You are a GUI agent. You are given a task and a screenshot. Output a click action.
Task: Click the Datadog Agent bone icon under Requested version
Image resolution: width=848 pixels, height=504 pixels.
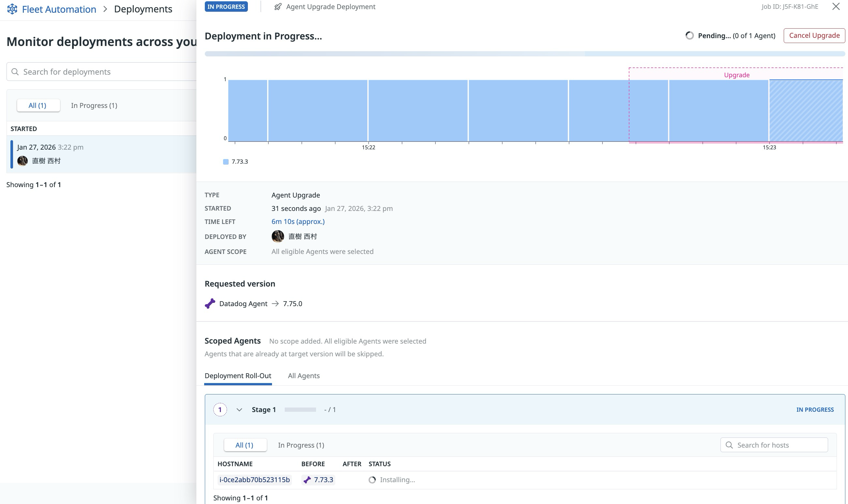tap(210, 303)
